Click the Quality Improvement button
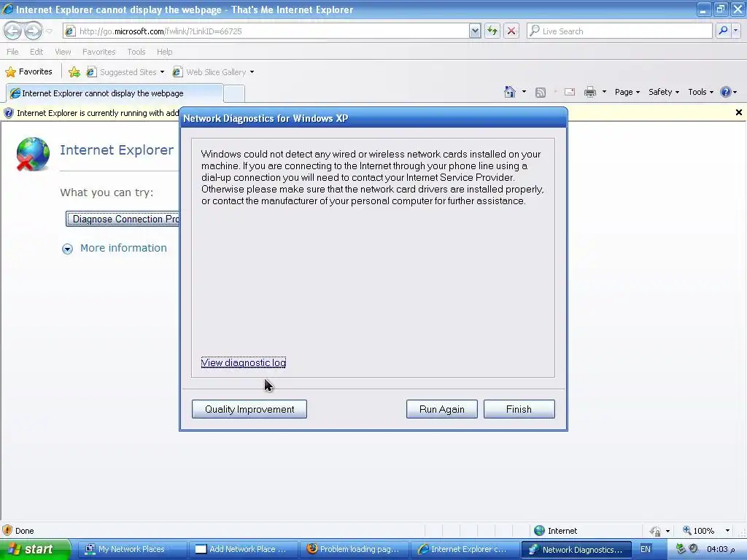Image resolution: width=747 pixels, height=560 pixels. click(x=249, y=409)
